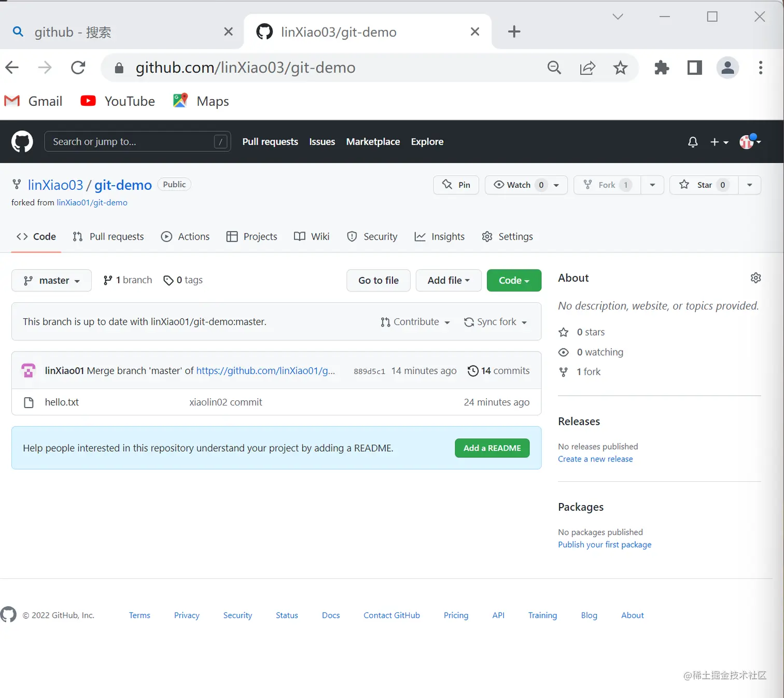Click the address bar URL
Screen dimensions: 784x698
(245, 67)
